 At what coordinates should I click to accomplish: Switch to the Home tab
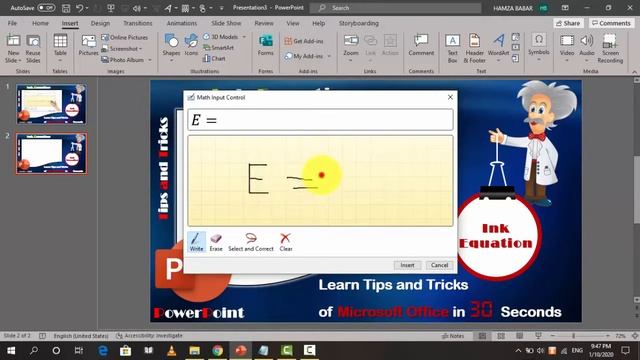(40, 23)
